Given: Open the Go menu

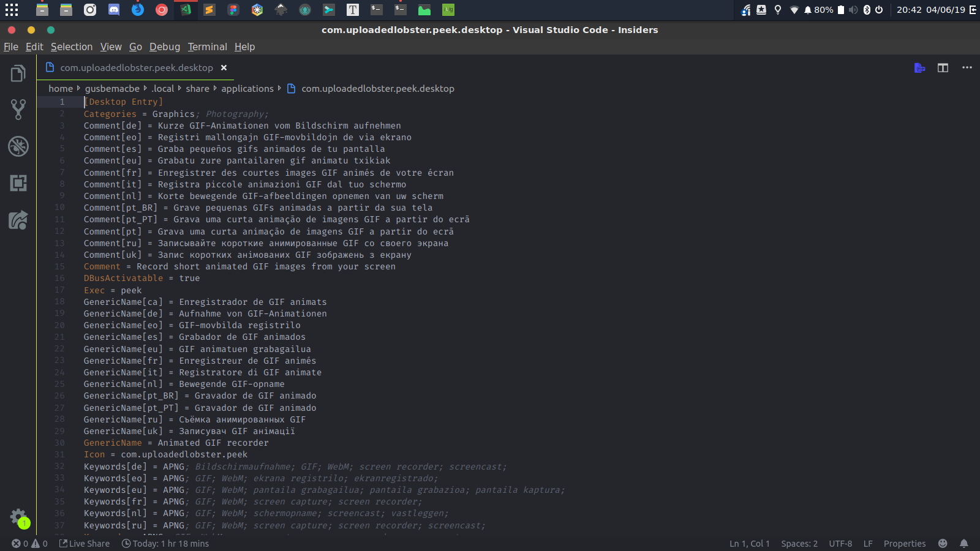Looking at the screenshot, I should click(x=135, y=47).
